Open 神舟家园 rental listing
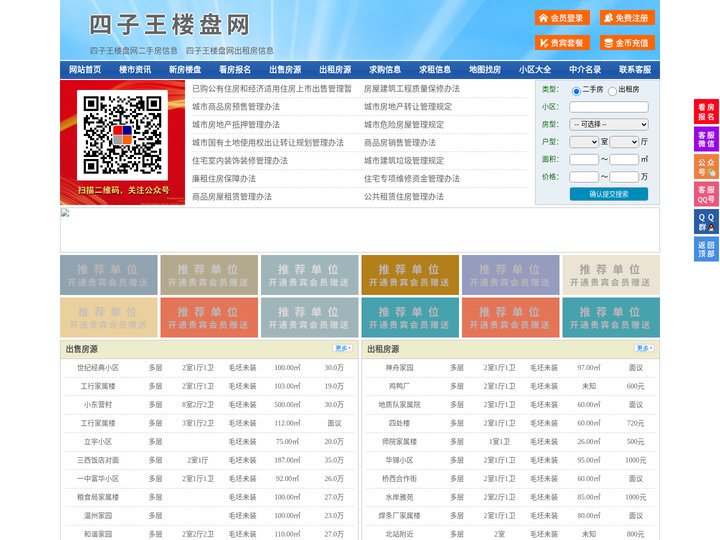The width and height of the screenshot is (720, 540). (399, 368)
